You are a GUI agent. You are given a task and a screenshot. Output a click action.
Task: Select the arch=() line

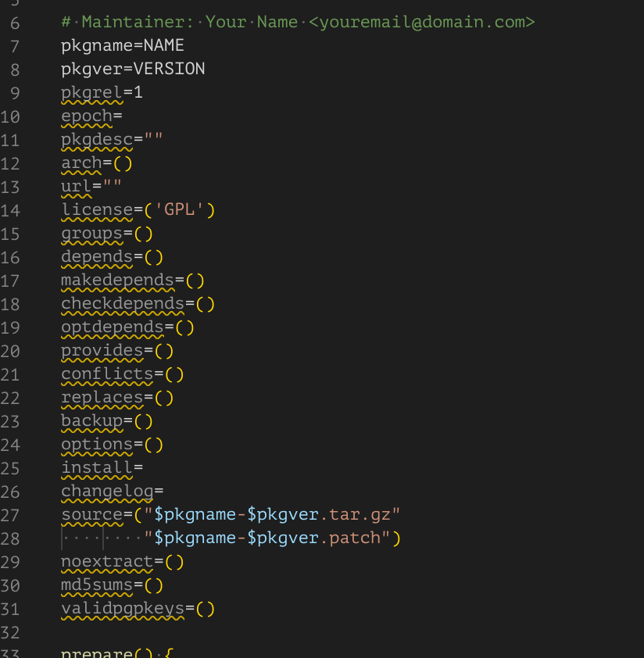click(97, 163)
